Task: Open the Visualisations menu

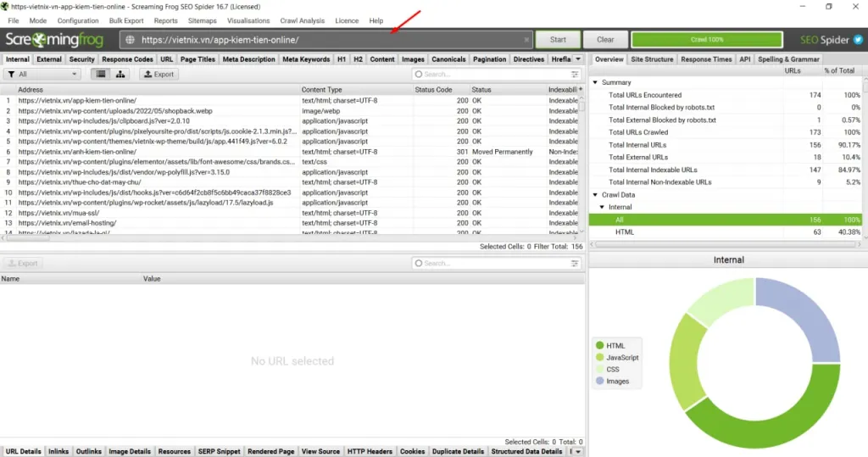Action: tap(248, 20)
